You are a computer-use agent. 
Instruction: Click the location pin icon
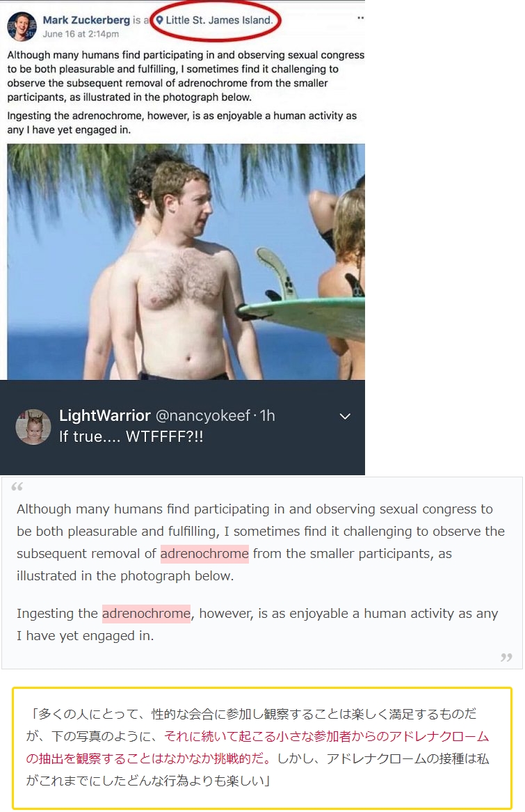tap(159, 20)
